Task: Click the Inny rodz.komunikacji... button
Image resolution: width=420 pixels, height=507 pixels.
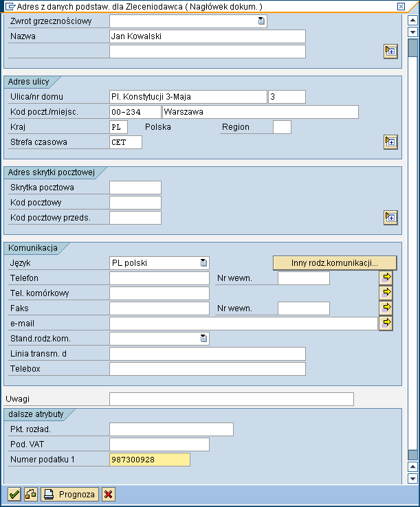Action: tap(335, 263)
